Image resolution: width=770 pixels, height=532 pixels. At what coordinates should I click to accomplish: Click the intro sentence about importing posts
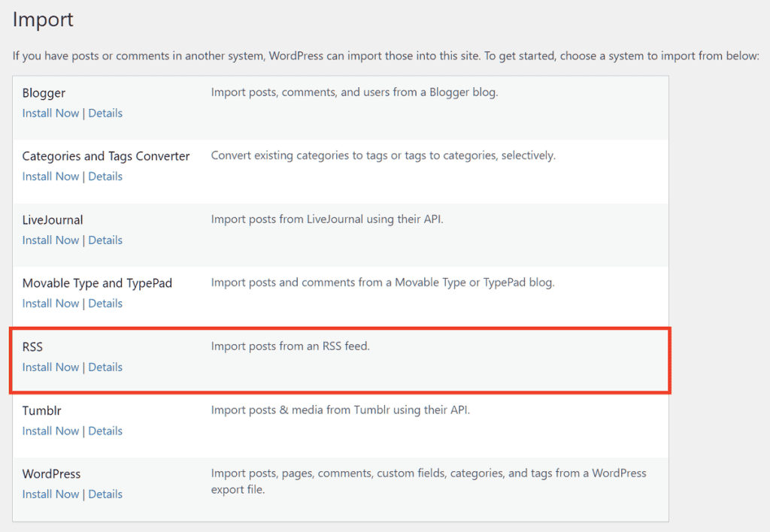[x=386, y=56]
